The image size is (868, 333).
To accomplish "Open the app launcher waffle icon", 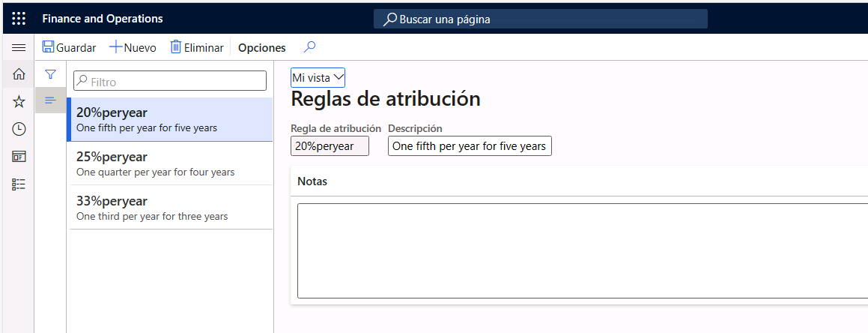I will (x=18, y=18).
